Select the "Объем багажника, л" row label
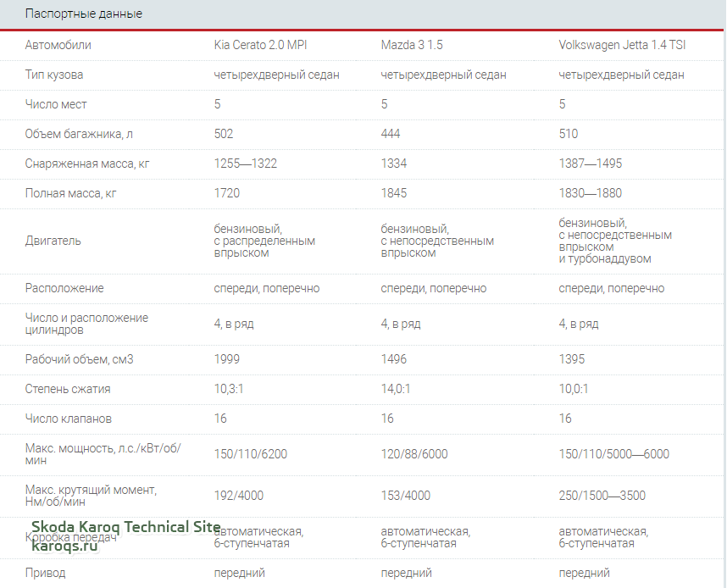The image size is (727, 588). [79, 134]
